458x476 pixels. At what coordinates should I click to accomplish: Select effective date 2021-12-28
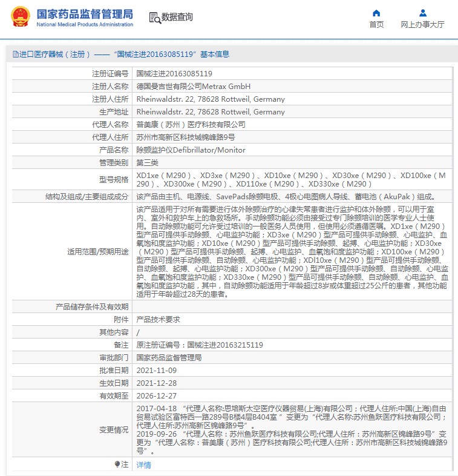tap(157, 383)
